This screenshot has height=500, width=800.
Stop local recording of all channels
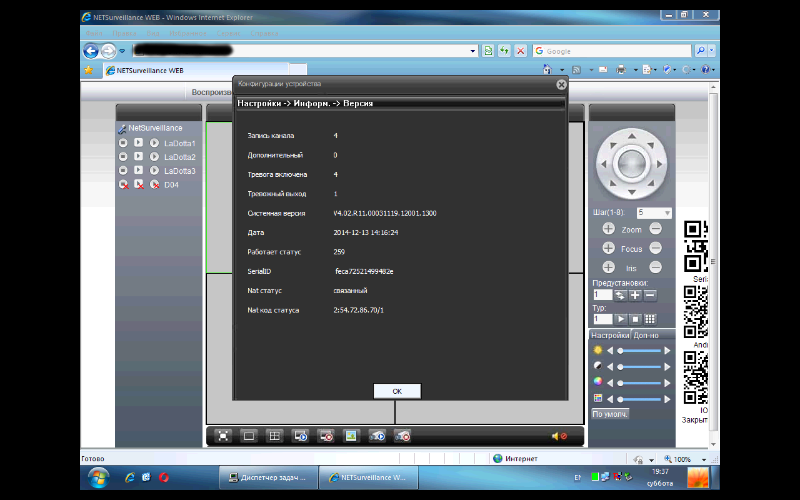(402, 436)
